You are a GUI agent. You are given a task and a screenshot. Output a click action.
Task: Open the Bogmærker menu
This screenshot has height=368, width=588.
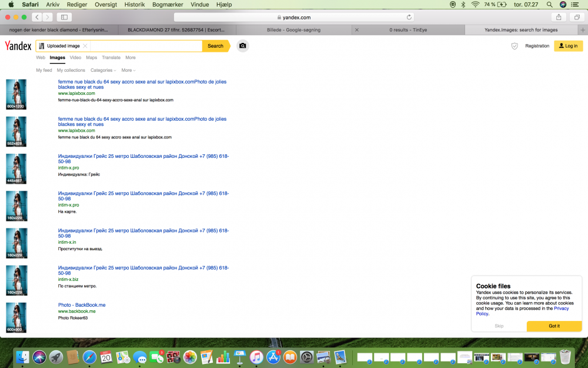(168, 5)
